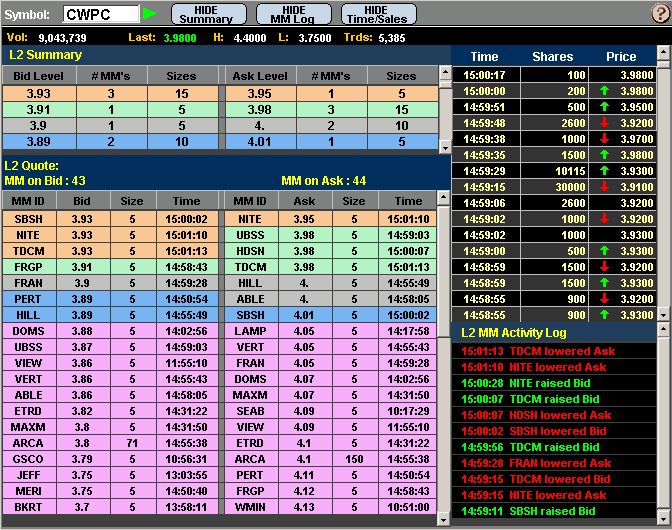672x530 pixels.
Task: Click Time/Sales scrollbar down arrow
Action: pyautogui.click(x=663, y=314)
